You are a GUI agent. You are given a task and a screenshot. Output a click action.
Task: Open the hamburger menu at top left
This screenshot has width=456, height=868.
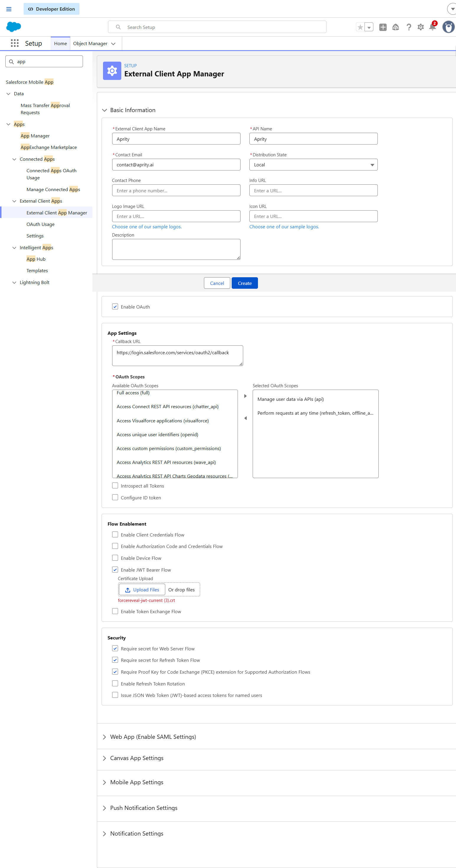coord(9,9)
